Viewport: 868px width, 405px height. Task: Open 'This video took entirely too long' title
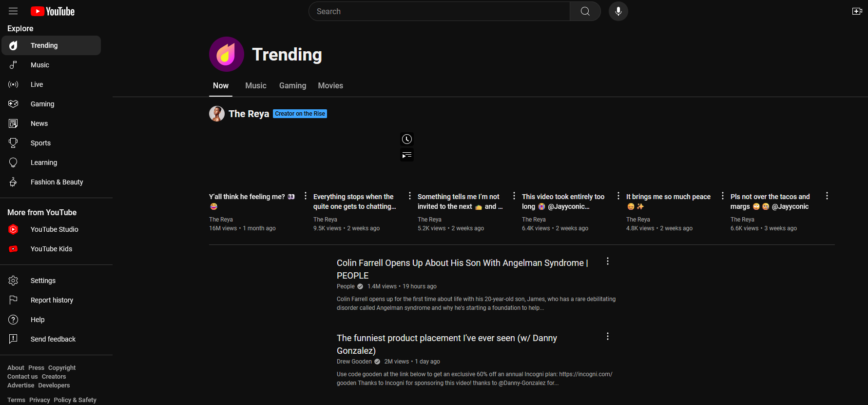563,202
